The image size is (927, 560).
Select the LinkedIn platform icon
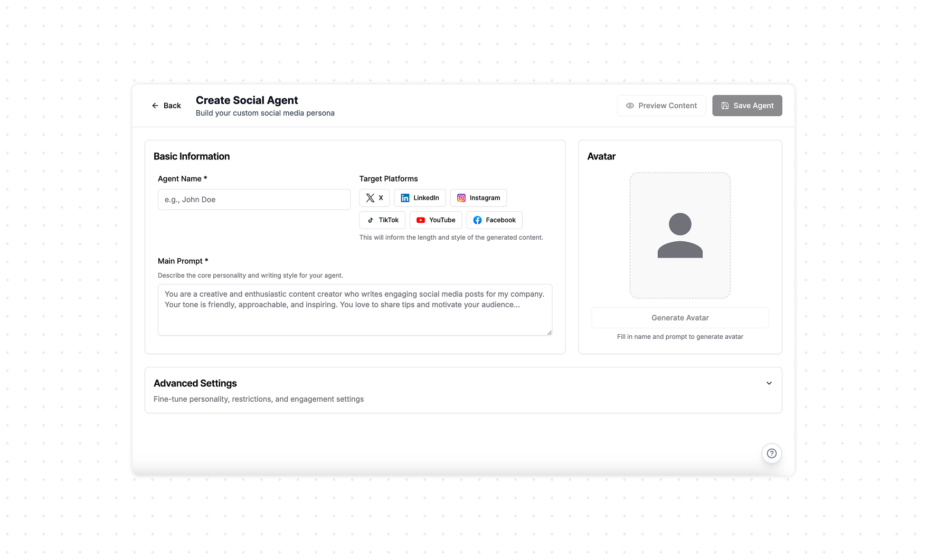coord(405,198)
